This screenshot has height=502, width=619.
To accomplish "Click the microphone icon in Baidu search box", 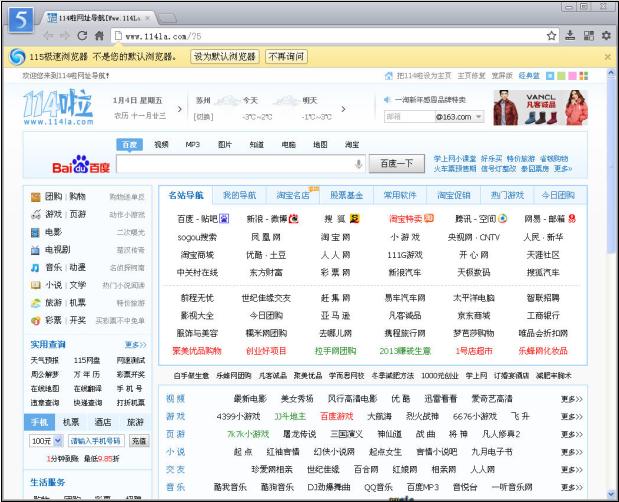I will tap(358, 163).
